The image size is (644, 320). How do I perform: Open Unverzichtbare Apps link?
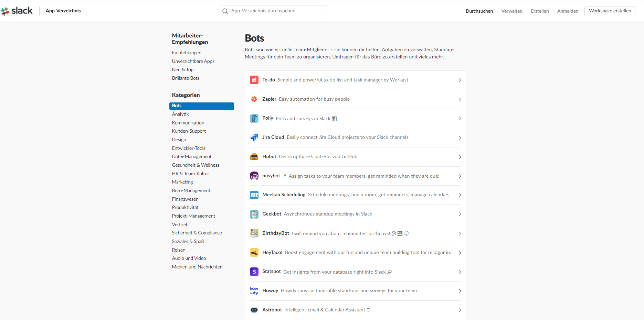tap(193, 61)
